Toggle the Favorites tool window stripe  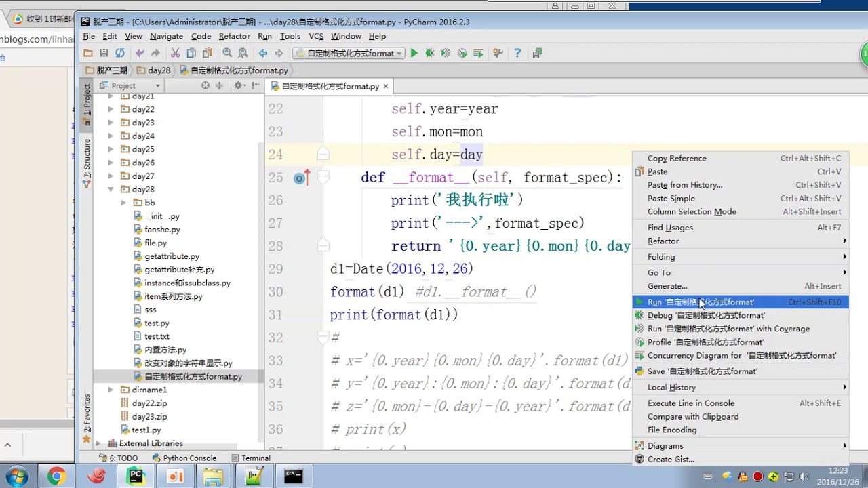[x=86, y=418]
